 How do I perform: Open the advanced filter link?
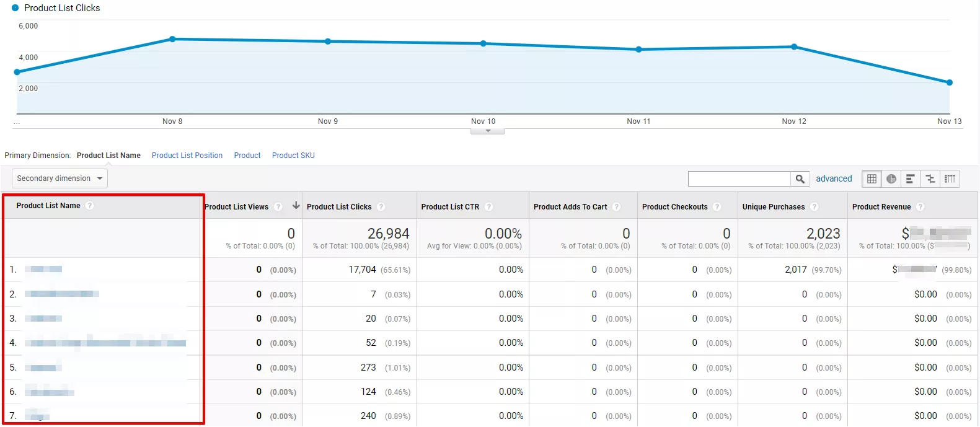[x=834, y=178]
